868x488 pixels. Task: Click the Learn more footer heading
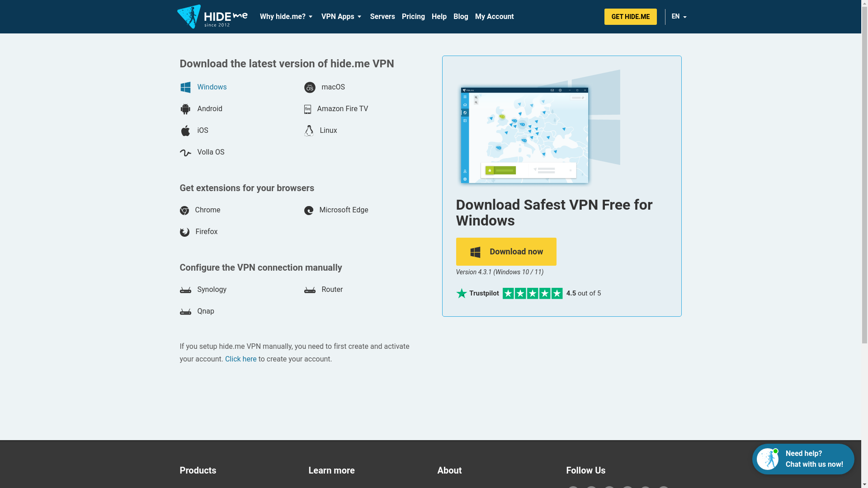[331, 470]
